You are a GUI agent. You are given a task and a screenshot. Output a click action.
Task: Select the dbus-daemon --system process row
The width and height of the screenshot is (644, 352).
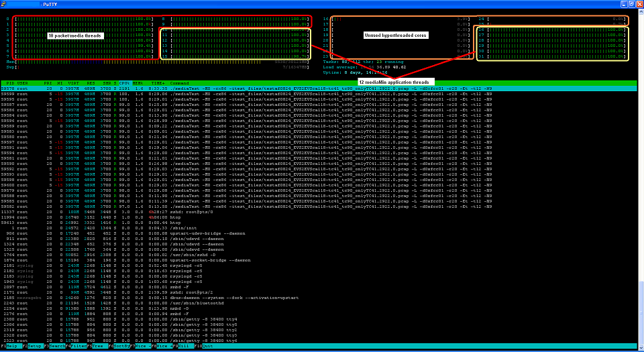coord(319,298)
